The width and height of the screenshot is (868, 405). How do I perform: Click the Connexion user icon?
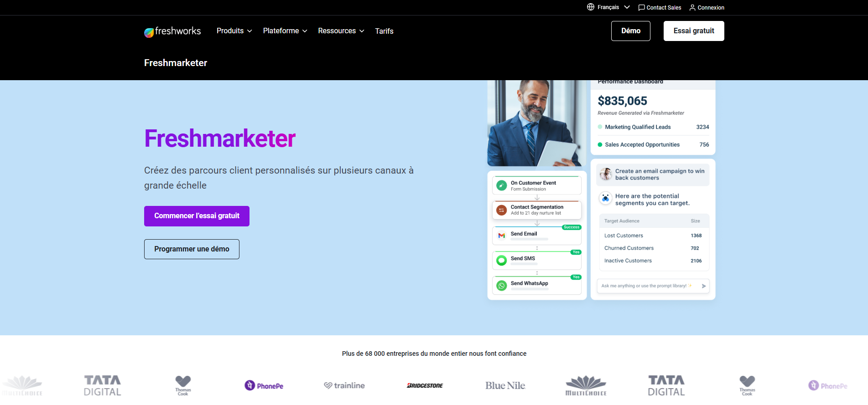point(692,7)
